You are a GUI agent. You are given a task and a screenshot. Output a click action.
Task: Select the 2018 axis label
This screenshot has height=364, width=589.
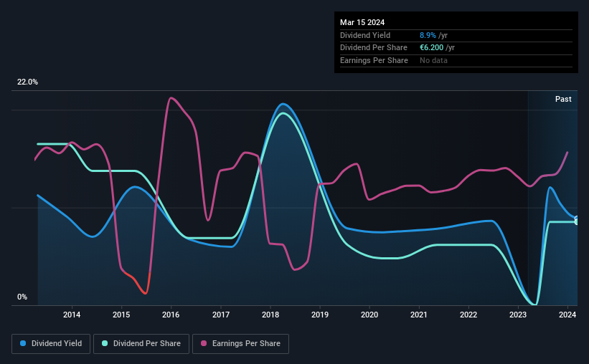click(270, 315)
